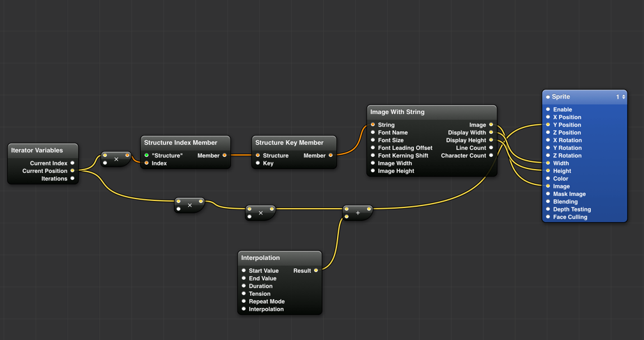Select the multiply node directly left of the plus node
The image size is (644, 340).
260,213
